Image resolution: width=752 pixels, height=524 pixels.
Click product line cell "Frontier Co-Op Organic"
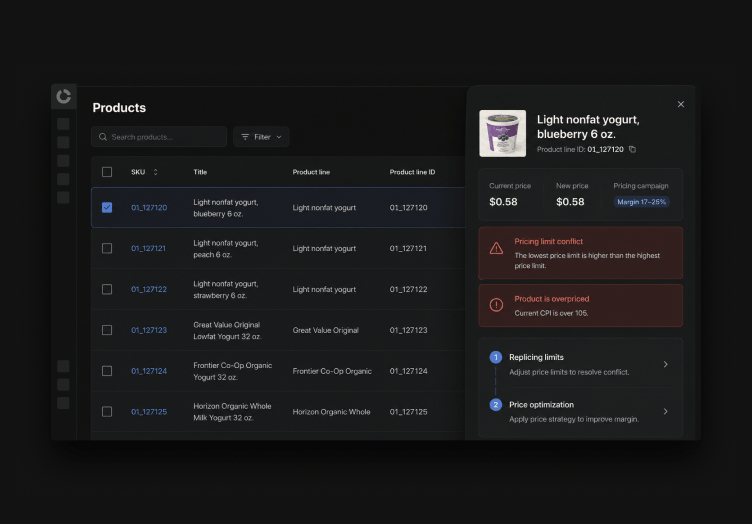(x=332, y=371)
